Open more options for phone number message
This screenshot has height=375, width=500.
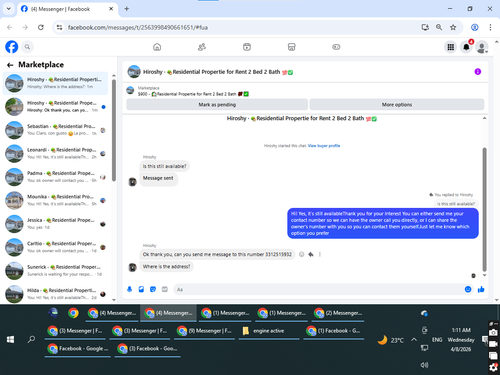tap(320, 254)
